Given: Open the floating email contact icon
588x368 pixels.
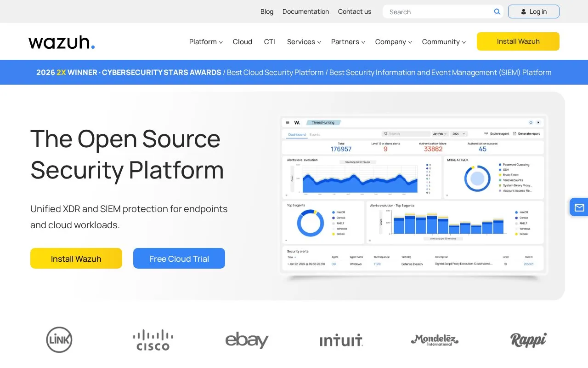Looking at the screenshot, I should point(579,207).
